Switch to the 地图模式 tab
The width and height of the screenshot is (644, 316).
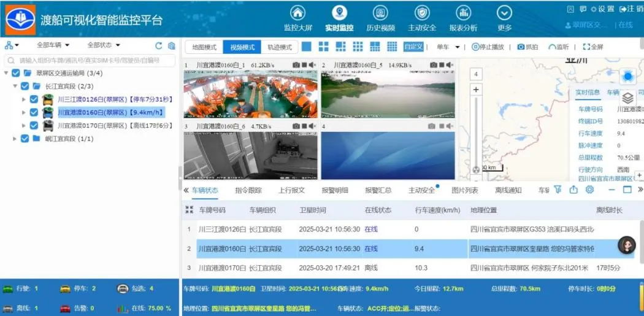coord(204,47)
